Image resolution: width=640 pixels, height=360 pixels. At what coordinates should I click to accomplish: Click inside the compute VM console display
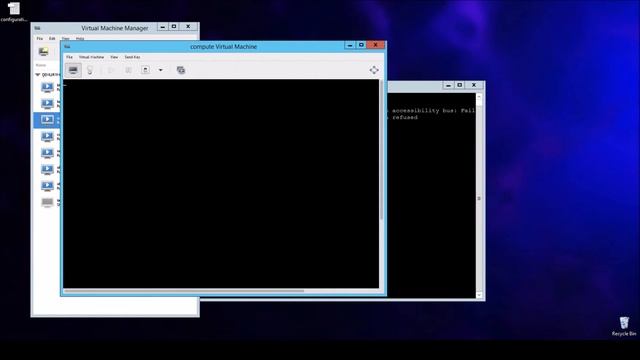pyautogui.click(x=221, y=184)
